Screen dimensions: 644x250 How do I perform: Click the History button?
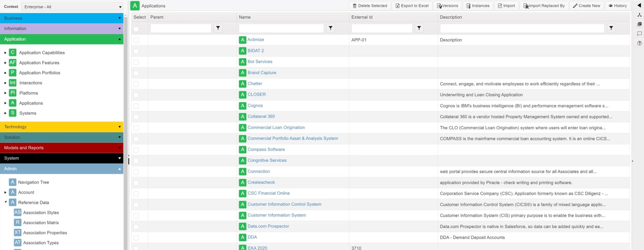(x=618, y=6)
